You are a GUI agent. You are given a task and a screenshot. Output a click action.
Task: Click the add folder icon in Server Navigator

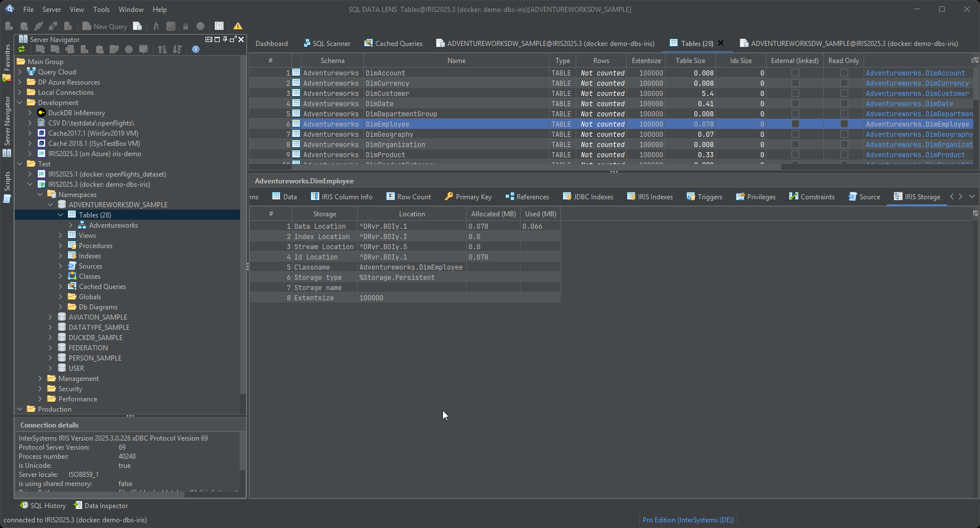pos(40,49)
